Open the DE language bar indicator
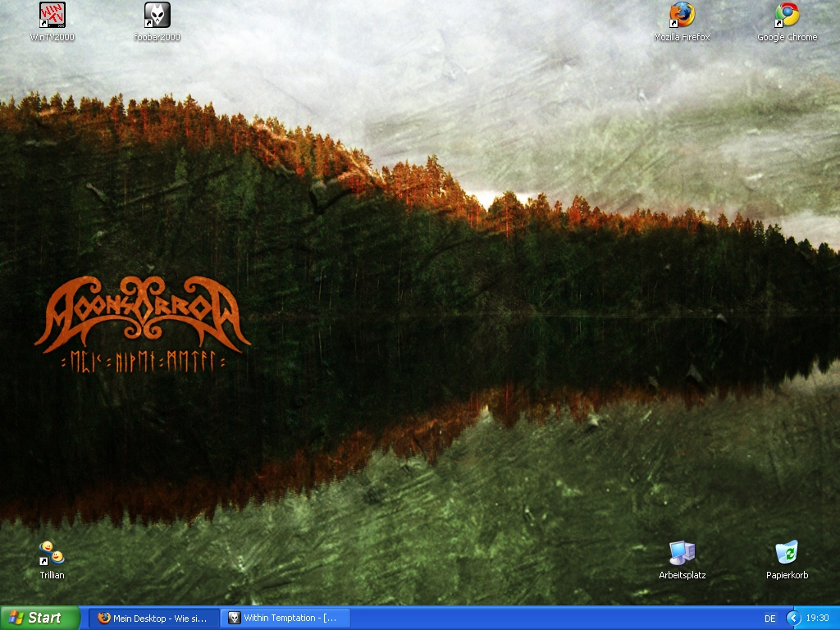 tap(769, 619)
